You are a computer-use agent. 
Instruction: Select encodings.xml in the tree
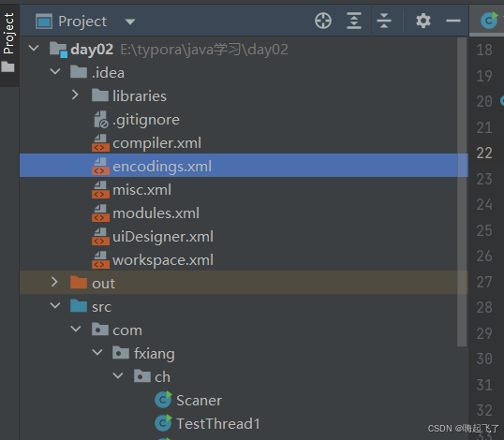(244, 166)
